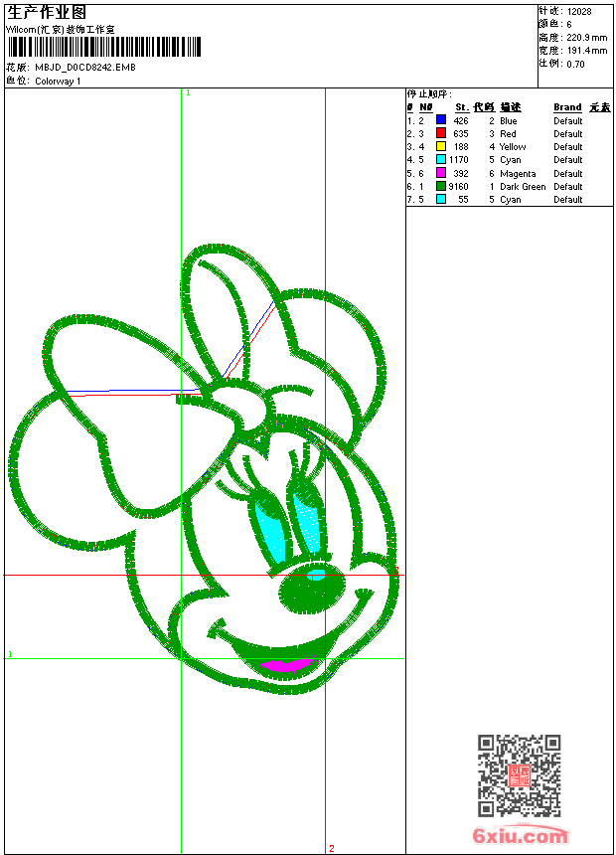616x855 pixels.
Task: Select the Colorway 1 label
Action: (x=58, y=82)
